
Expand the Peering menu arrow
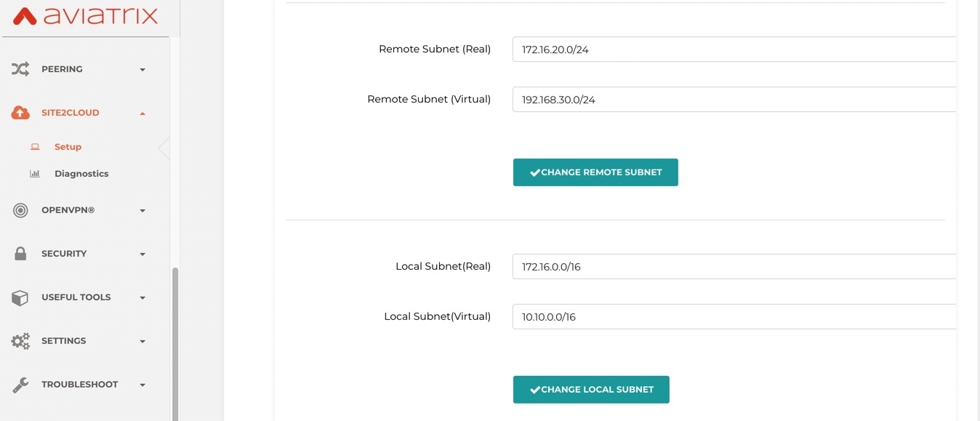[x=142, y=70]
